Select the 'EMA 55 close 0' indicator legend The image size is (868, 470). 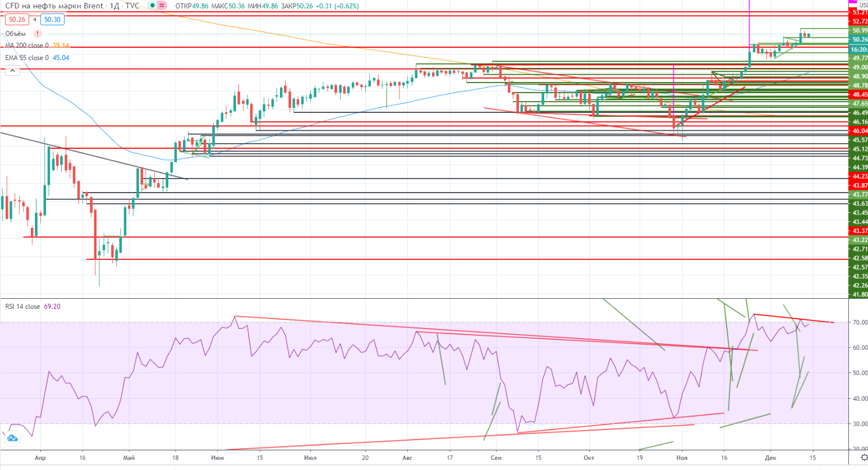[27, 58]
